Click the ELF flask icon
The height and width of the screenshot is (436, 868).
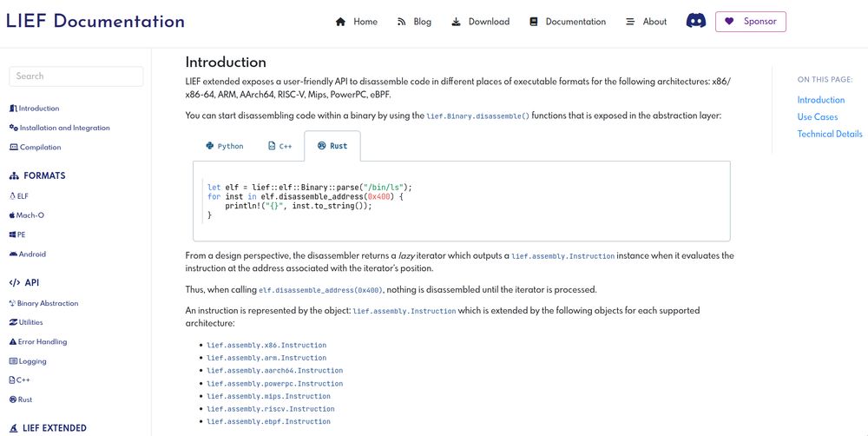[x=13, y=196]
